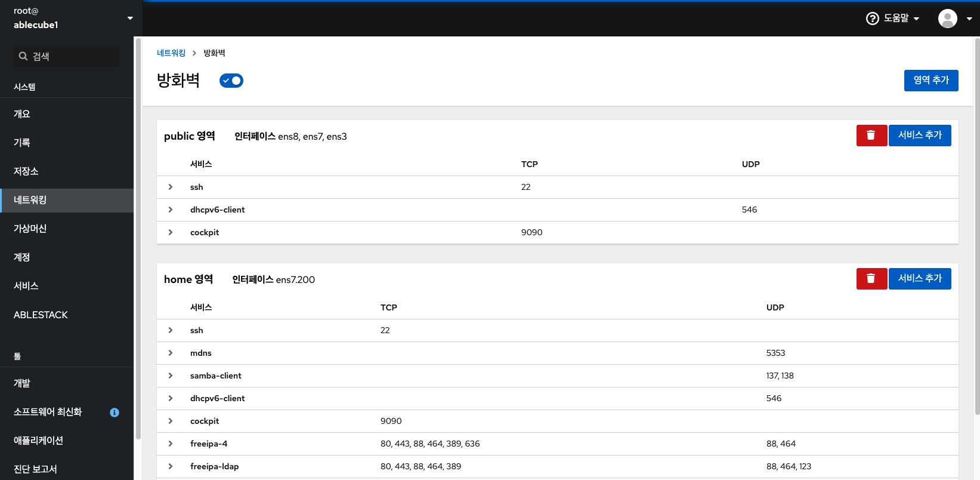Click TCP port 22 in public ssh row

[x=526, y=187]
